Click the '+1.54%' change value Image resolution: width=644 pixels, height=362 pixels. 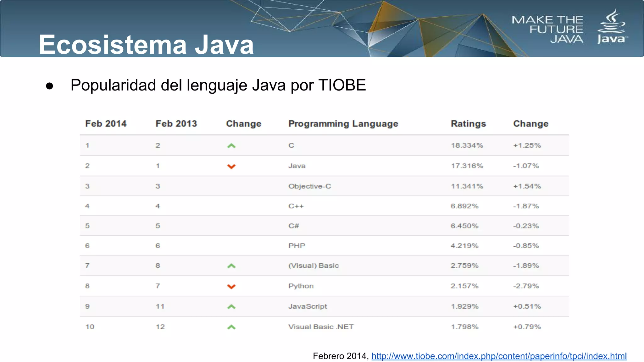pos(527,186)
